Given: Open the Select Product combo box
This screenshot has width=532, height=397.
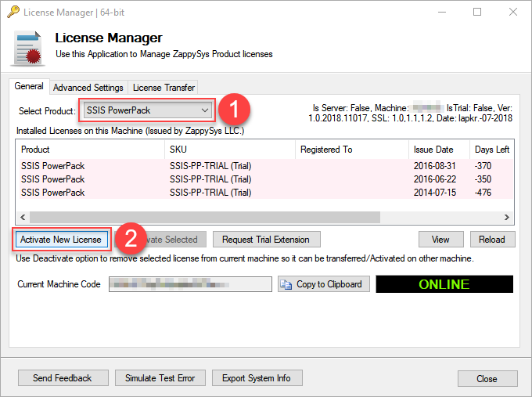Looking at the screenshot, I should (147, 110).
